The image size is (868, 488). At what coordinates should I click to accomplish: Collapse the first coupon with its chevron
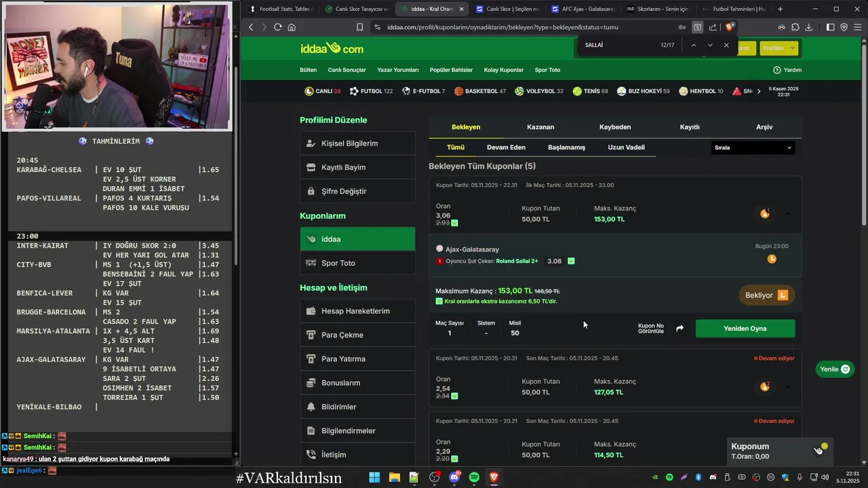[787, 213]
